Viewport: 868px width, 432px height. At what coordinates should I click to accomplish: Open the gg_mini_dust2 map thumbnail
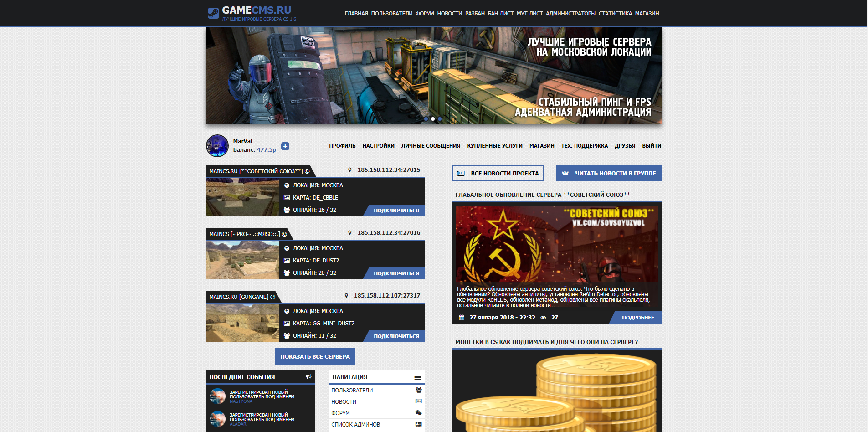tap(242, 324)
